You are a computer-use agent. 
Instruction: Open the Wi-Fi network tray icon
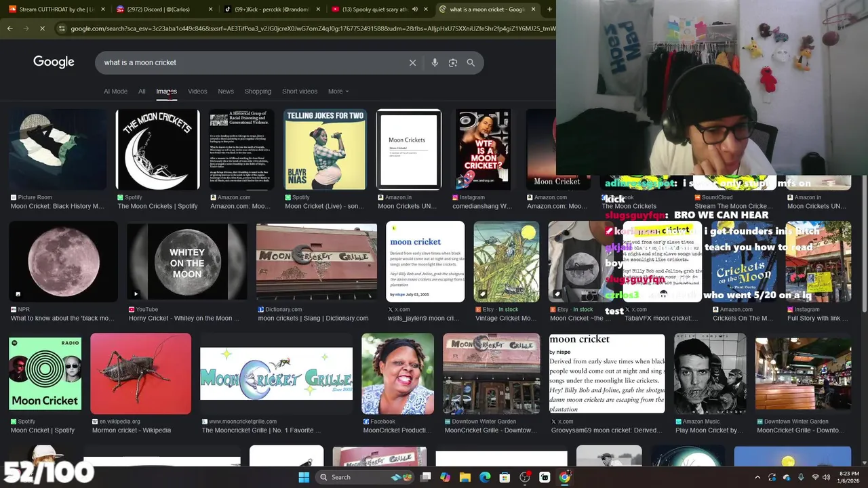816,477
